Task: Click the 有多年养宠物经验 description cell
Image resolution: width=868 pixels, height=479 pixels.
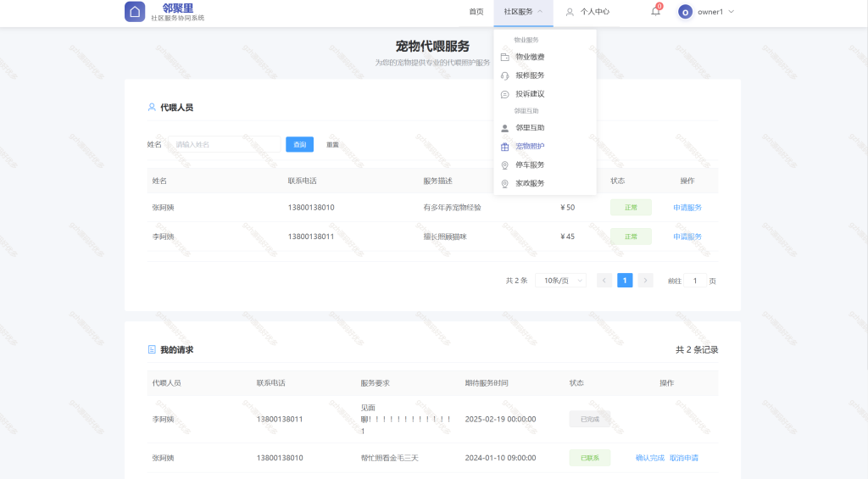Action: click(x=453, y=208)
